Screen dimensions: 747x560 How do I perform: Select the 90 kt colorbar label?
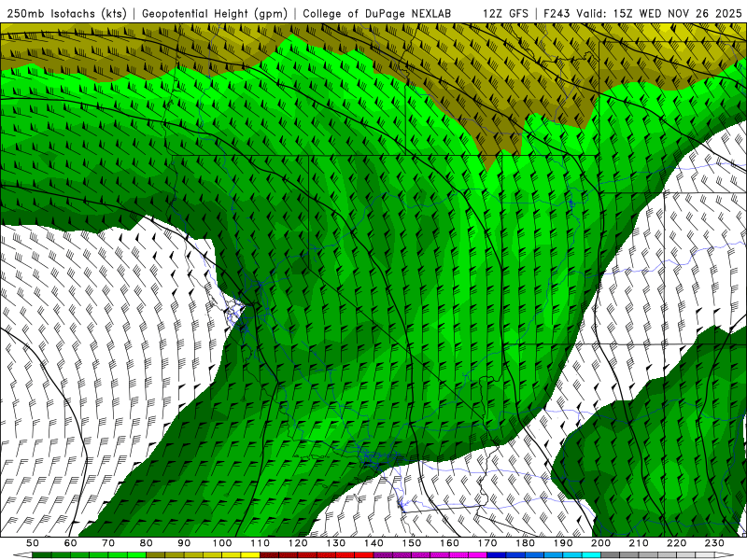point(184,543)
